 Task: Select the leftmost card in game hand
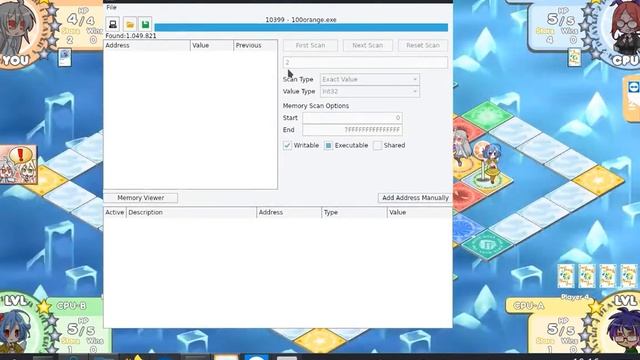pyautogui.click(x=566, y=276)
